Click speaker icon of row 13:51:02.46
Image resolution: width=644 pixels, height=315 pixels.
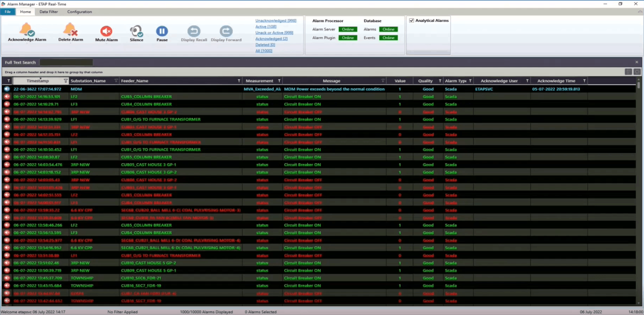tap(7, 263)
